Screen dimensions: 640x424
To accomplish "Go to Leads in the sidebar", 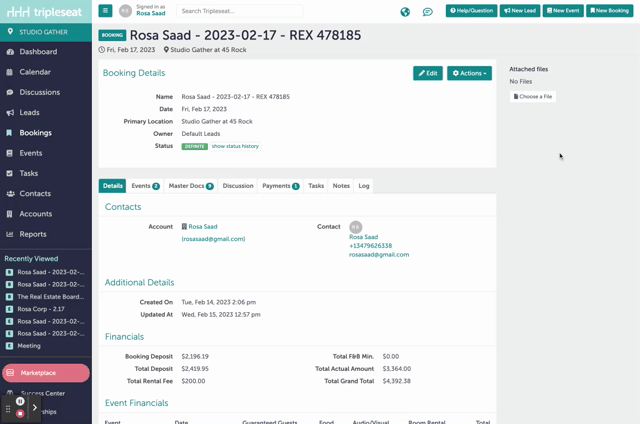I will [29, 113].
